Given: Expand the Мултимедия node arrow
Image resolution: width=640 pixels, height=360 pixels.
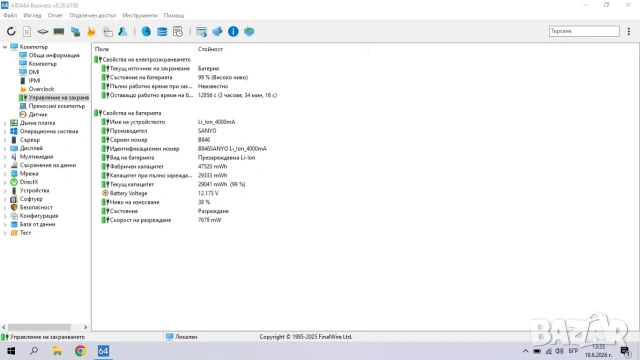Looking at the screenshot, I should click(5, 157).
